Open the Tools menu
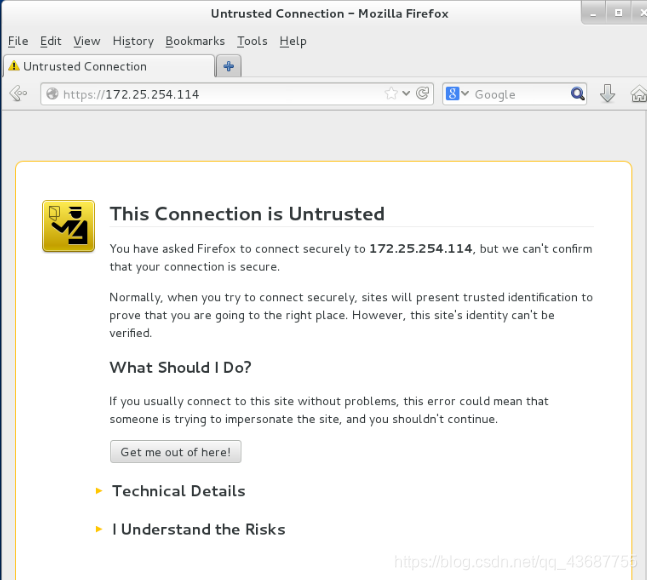Image resolution: width=647 pixels, height=580 pixels. coord(252,41)
